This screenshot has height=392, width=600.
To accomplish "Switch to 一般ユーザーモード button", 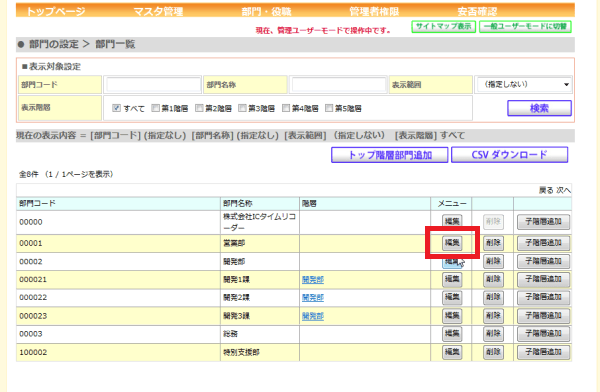I will [525, 26].
